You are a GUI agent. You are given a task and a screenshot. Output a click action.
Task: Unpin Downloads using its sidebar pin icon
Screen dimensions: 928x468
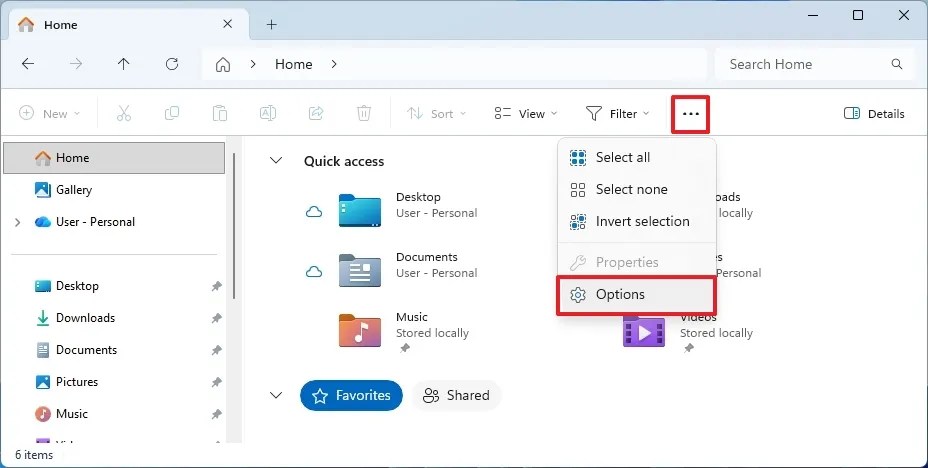(217, 318)
